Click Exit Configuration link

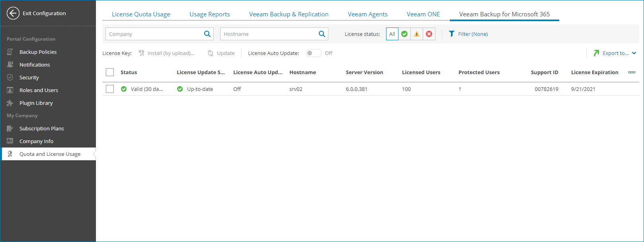tap(44, 13)
